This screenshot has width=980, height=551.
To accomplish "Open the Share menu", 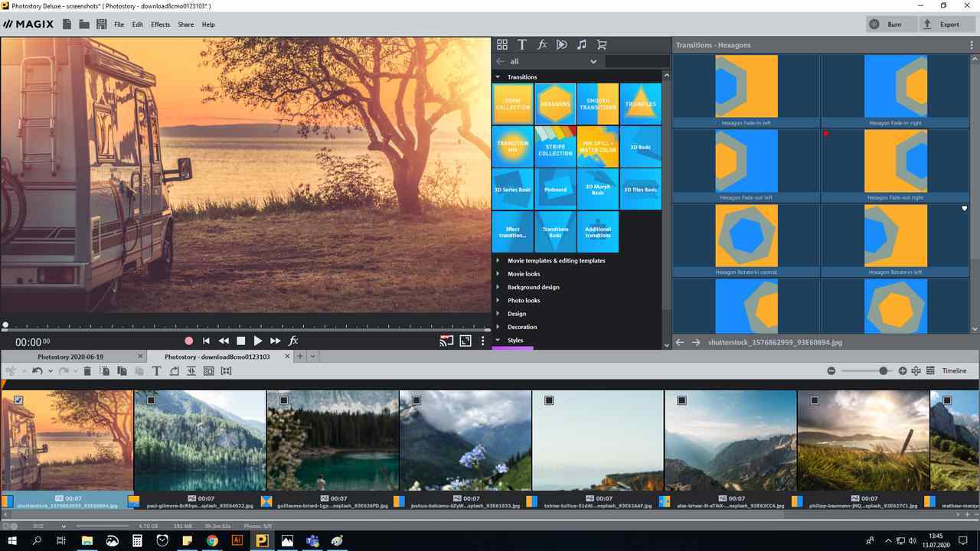I will (186, 24).
